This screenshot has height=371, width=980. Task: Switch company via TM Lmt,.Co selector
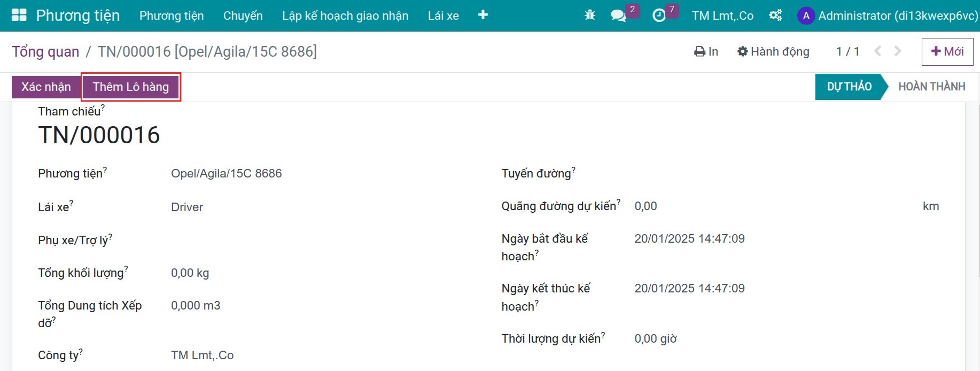[x=722, y=16]
